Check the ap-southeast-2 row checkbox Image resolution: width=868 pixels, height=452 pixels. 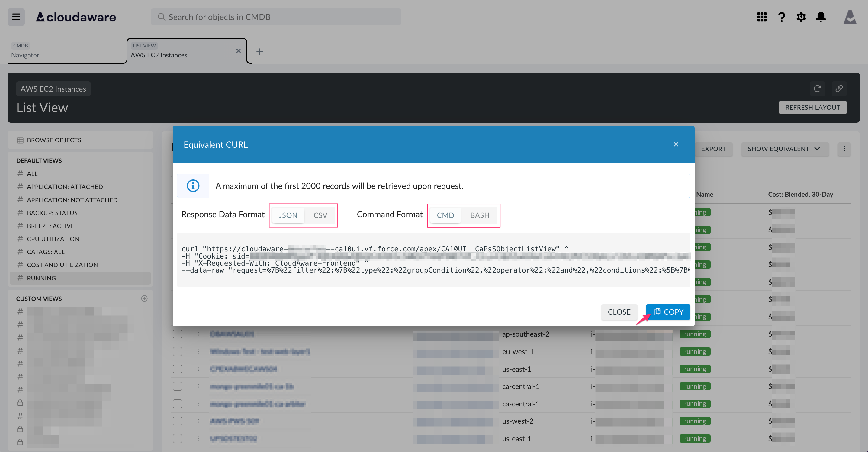click(178, 334)
